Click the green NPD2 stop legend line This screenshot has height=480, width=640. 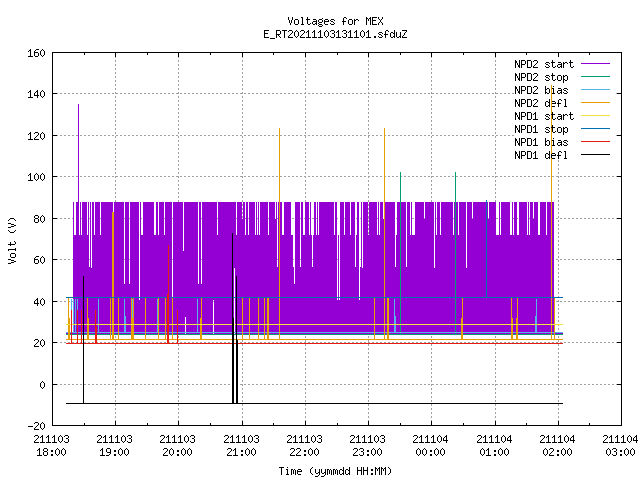click(596, 76)
